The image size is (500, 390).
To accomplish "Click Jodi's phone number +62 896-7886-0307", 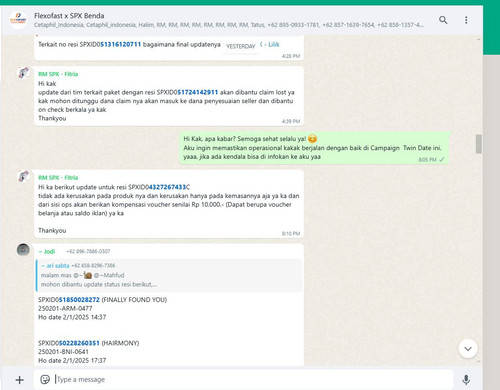I will pos(88,251).
